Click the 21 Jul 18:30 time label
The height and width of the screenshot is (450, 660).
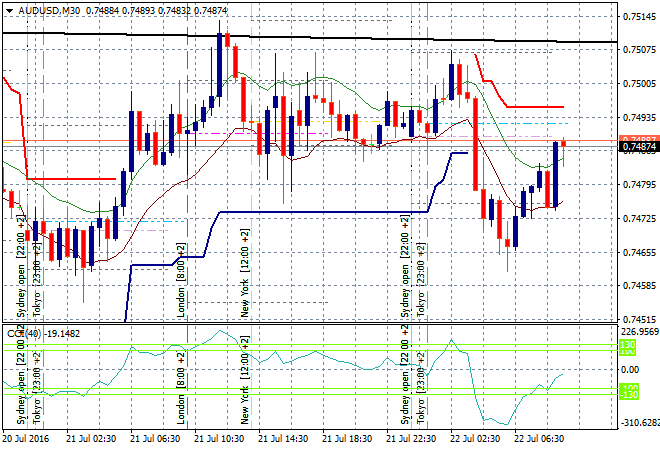tap(347, 439)
